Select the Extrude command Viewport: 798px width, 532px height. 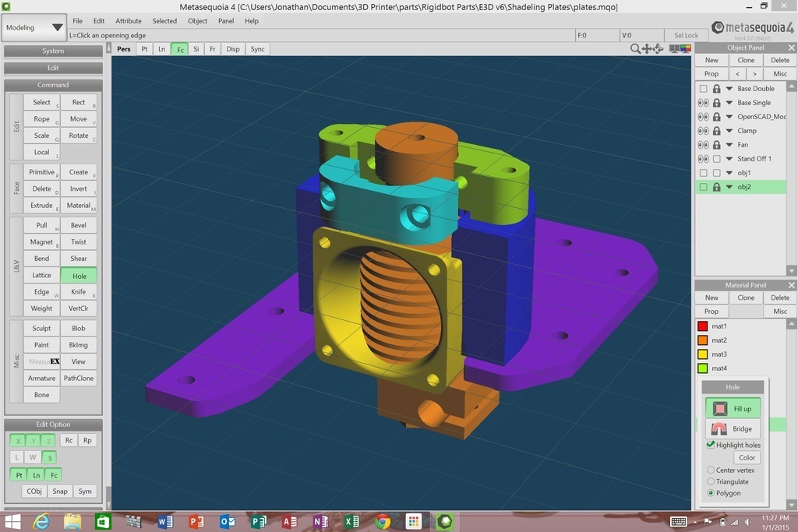(x=41, y=205)
